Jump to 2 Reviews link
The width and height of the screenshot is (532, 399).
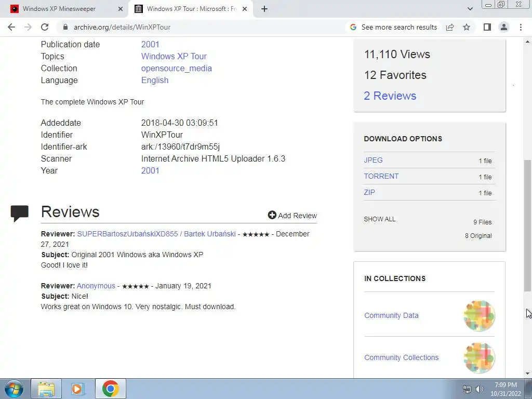(390, 96)
